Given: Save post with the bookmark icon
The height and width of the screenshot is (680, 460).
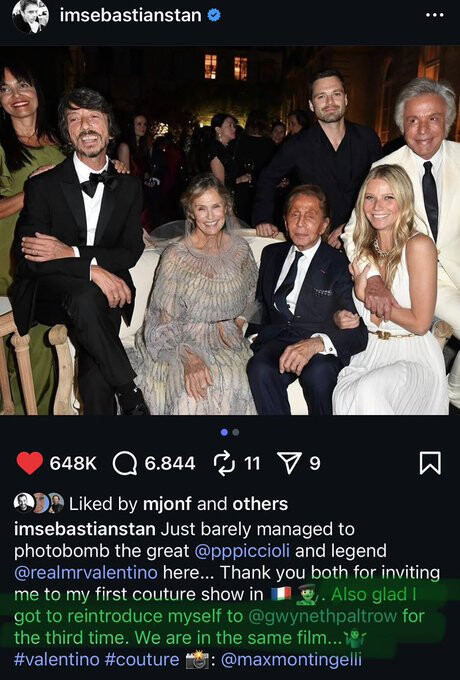Looking at the screenshot, I should tap(430, 463).
